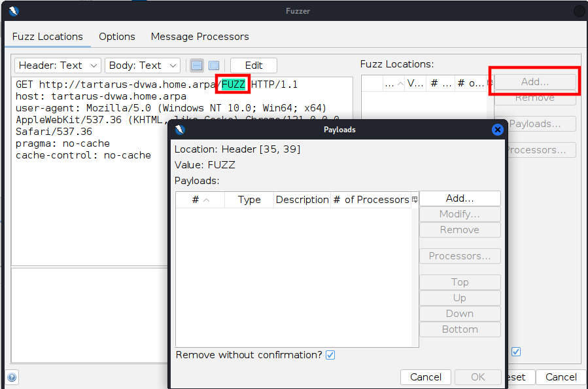Select the split header/body view icon

[197, 65]
